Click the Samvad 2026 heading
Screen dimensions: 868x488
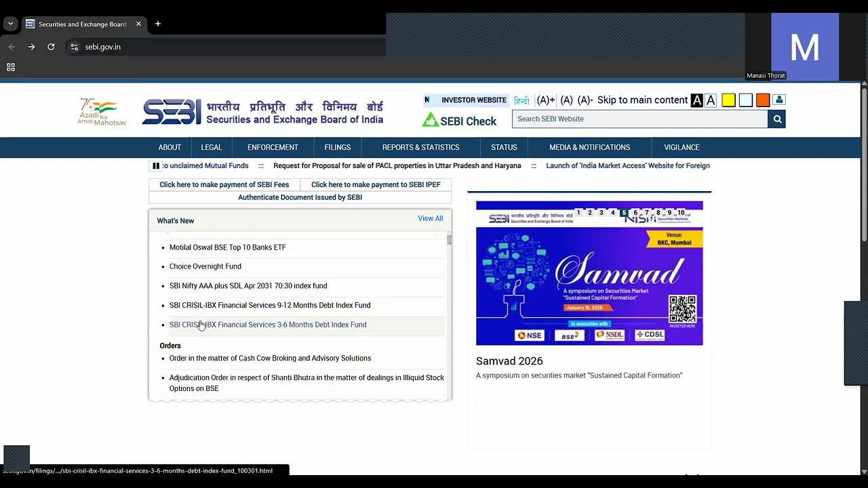pyautogui.click(x=509, y=361)
